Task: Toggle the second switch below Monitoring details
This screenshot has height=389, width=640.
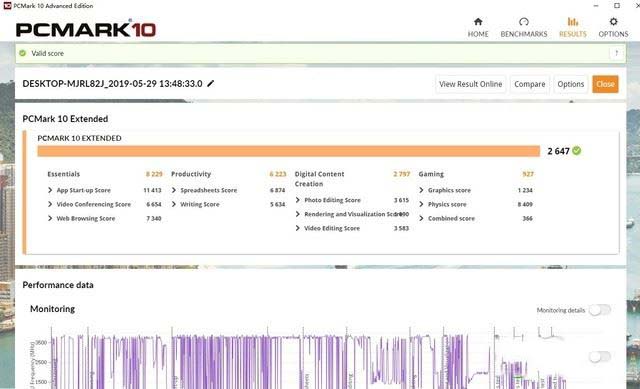Action: [600, 357]
